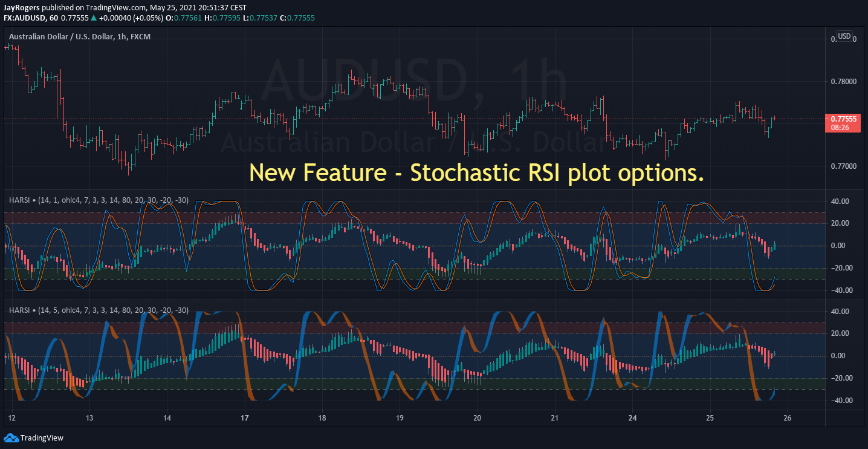Click the 0.78000 price axis label
The image size is (868, 449).
click(x=844, y=81)
